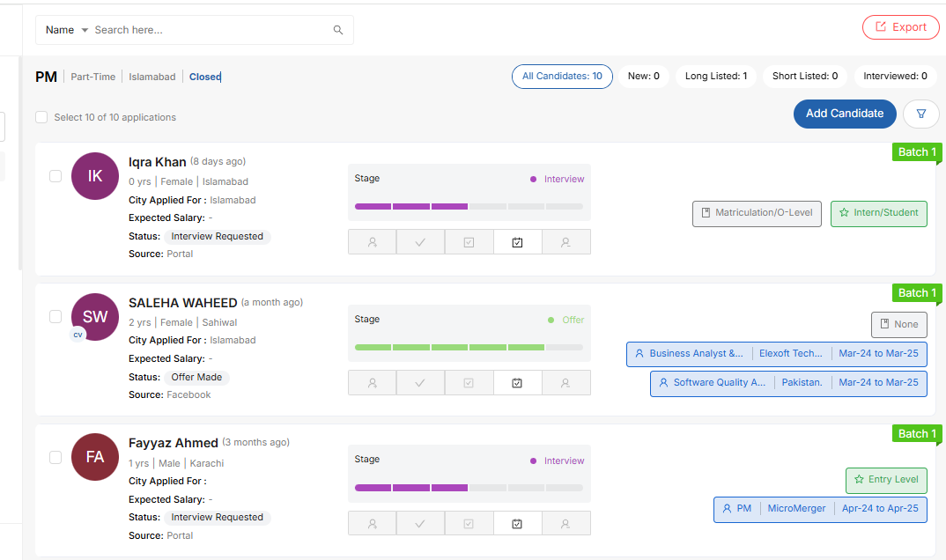Click the filter funnel icon button

921,114
